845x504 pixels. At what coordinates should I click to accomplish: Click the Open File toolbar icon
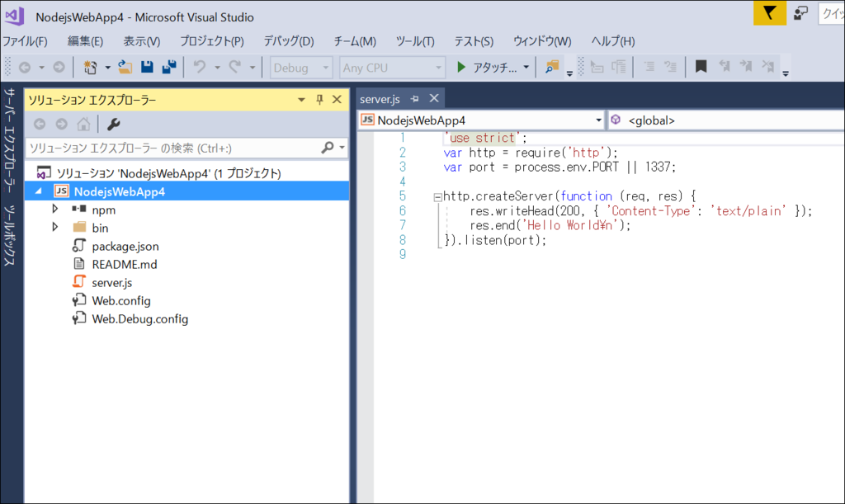(x=125, y=67)
